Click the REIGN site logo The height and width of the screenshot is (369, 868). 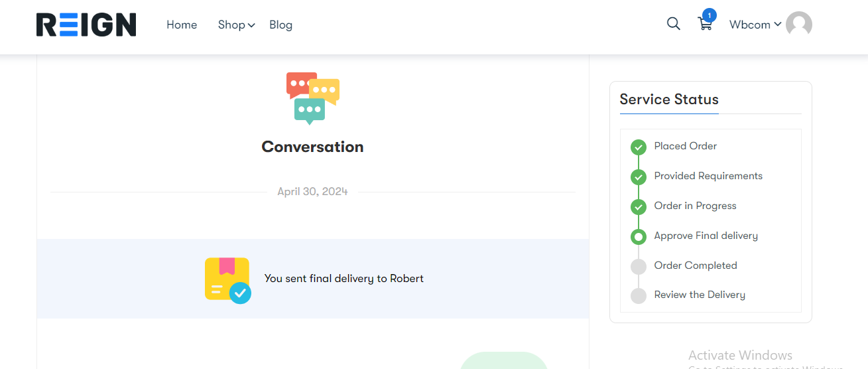[x=86, y=25]
